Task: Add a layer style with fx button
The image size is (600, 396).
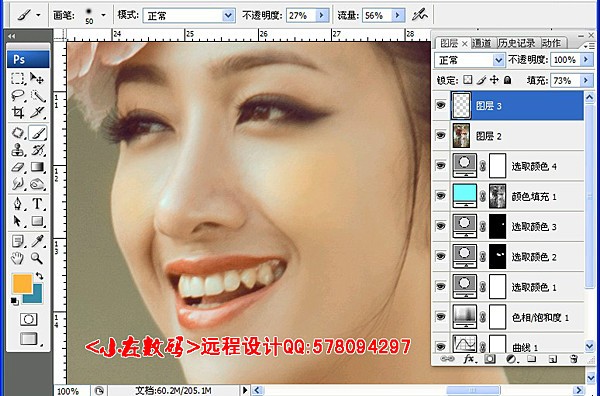Action: [x=469, y=359]
